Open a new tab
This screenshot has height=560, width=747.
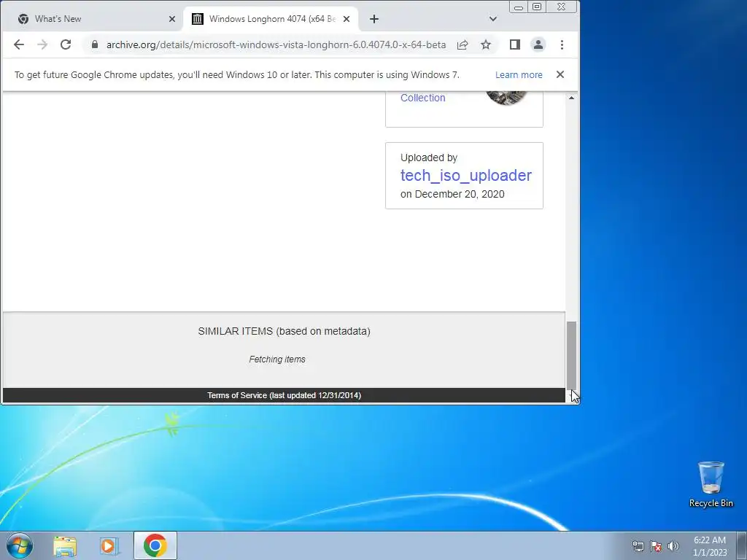coord(374,19)
